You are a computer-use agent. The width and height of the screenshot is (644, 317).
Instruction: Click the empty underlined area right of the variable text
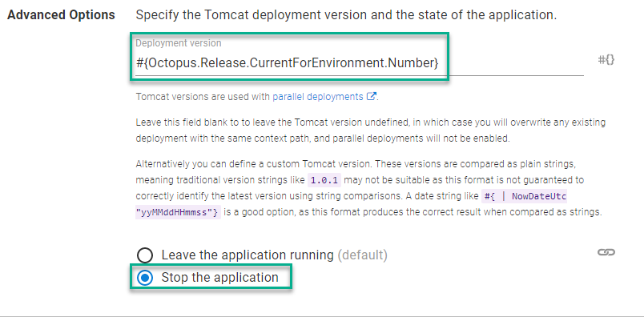516,64
